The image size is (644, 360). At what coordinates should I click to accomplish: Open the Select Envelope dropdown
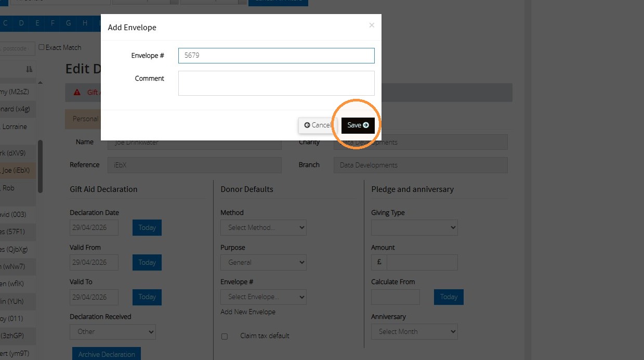click(264, 297)
